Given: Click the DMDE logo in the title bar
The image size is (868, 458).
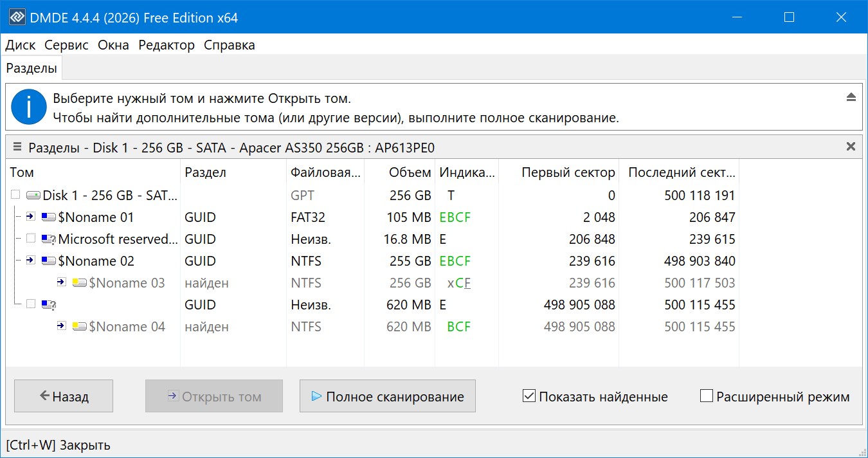Looking at the screenshot, I should click(x=17, y=17).
